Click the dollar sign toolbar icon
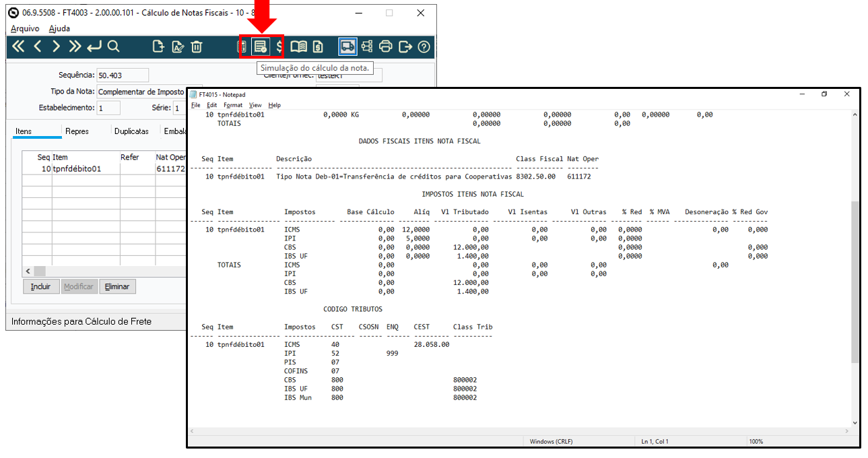 279,46
